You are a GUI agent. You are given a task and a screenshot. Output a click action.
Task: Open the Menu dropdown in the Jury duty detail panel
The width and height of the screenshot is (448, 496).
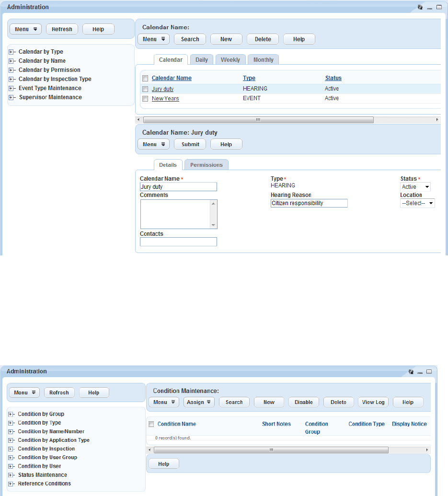(x=154, y=144)
